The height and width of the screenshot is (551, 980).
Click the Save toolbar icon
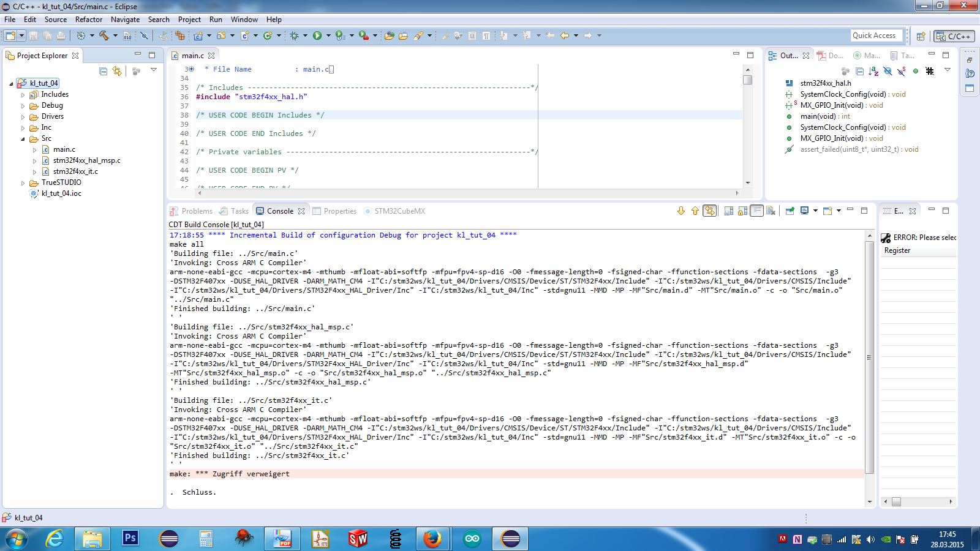(33, 36)
